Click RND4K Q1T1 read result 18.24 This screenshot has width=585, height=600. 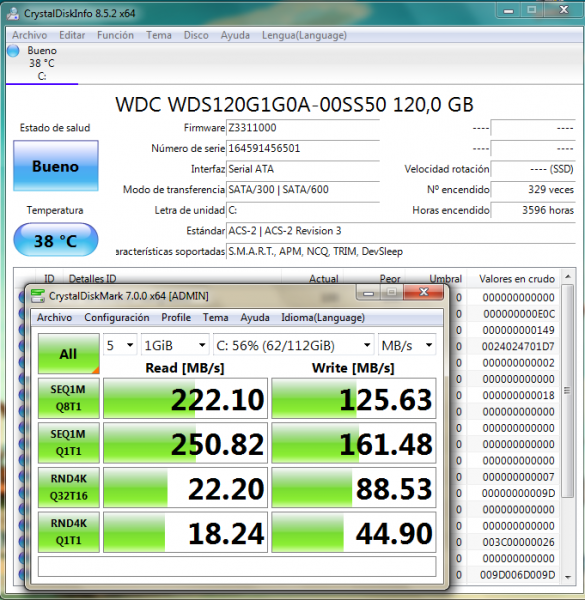[x=185, y=532]
